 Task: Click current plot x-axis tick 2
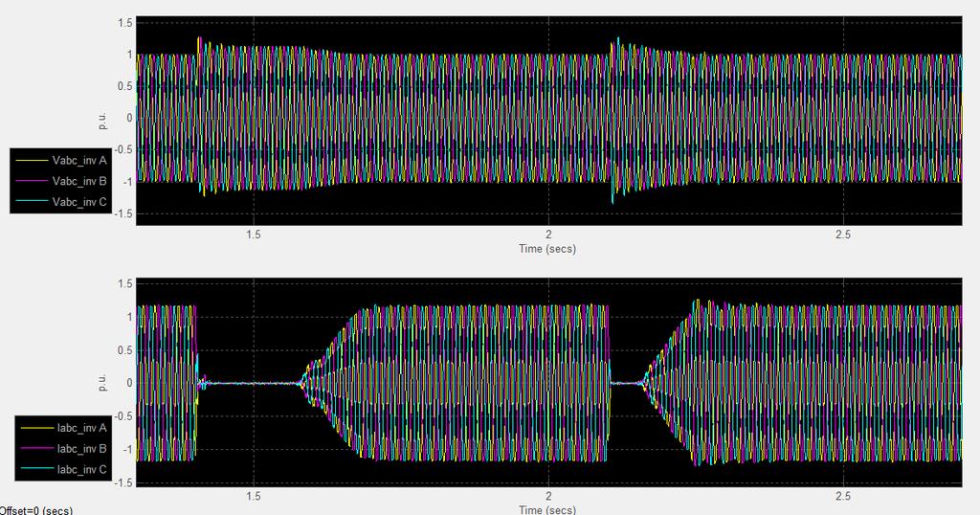(548, 496)
